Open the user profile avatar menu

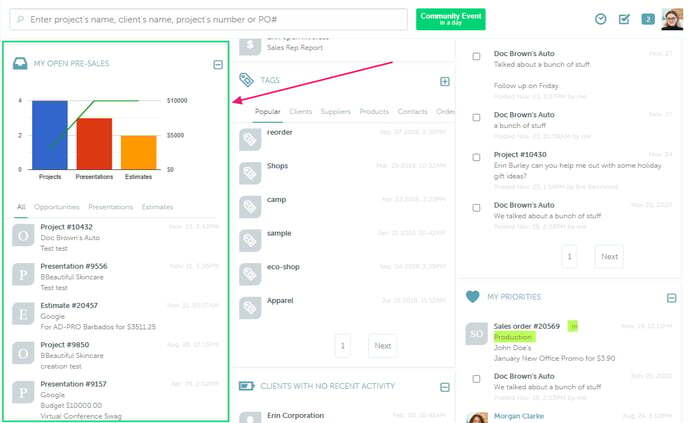672,19
